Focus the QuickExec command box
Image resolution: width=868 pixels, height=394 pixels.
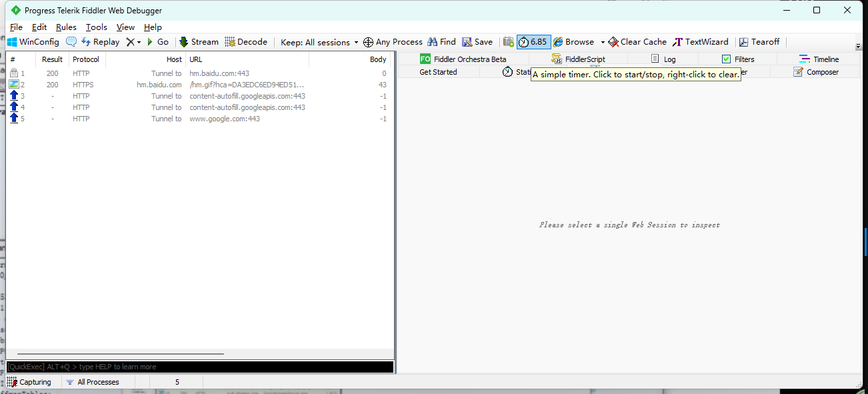200,367
